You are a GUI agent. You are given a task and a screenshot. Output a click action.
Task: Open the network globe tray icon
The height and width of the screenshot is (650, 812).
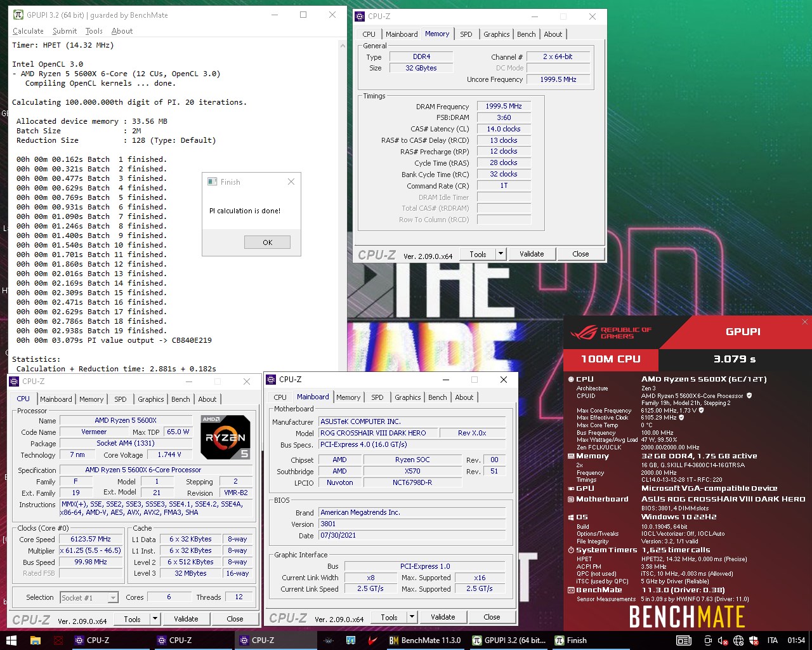click(x=738, y=640)
